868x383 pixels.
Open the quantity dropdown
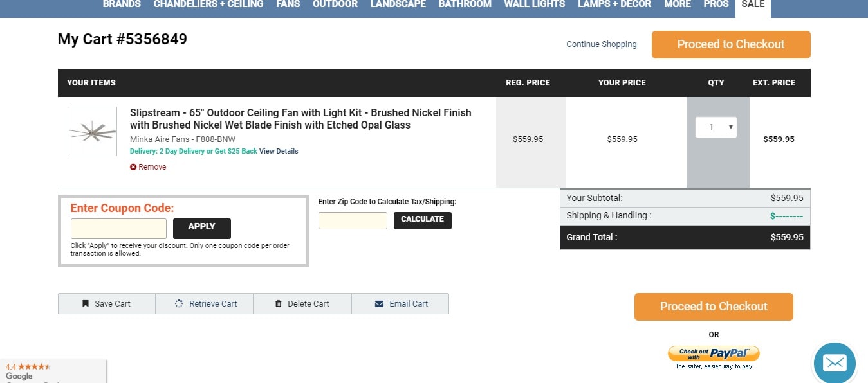tap(716, 127)
